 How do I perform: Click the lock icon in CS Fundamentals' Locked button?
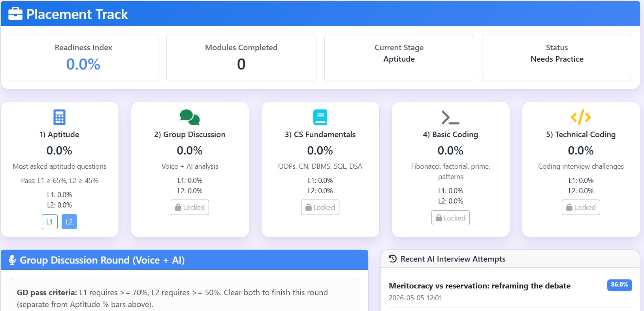309,207
